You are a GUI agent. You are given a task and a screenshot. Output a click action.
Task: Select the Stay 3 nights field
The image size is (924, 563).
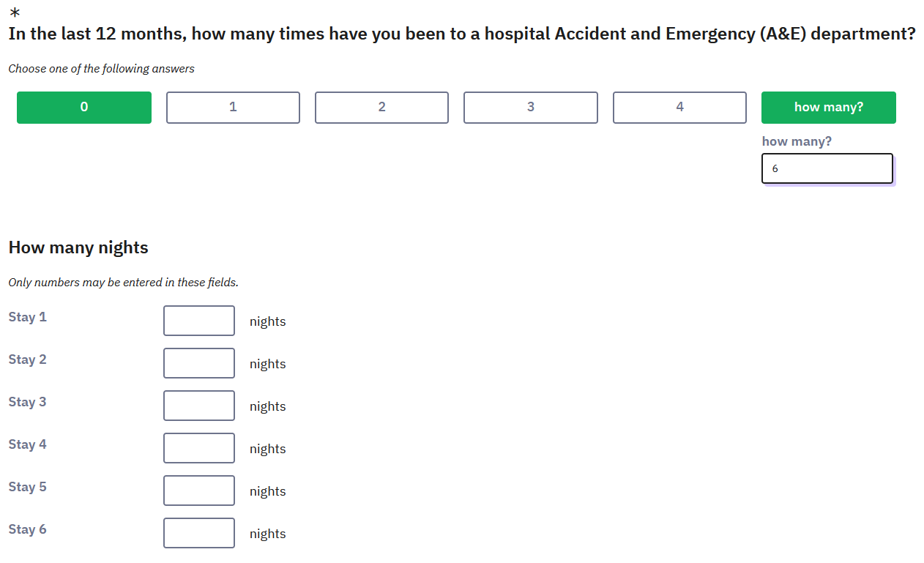199,406
